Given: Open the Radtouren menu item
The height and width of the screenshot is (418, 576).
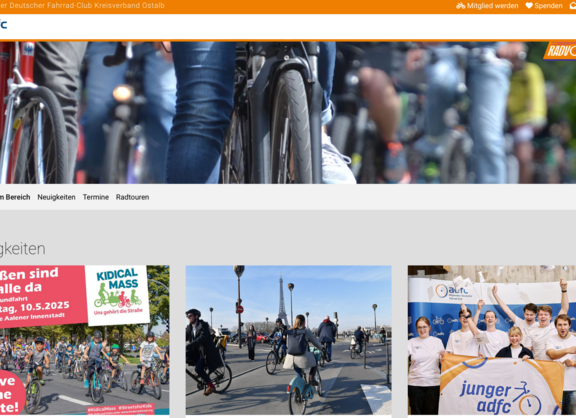Looking at the screenshot, I should (132, 197).
